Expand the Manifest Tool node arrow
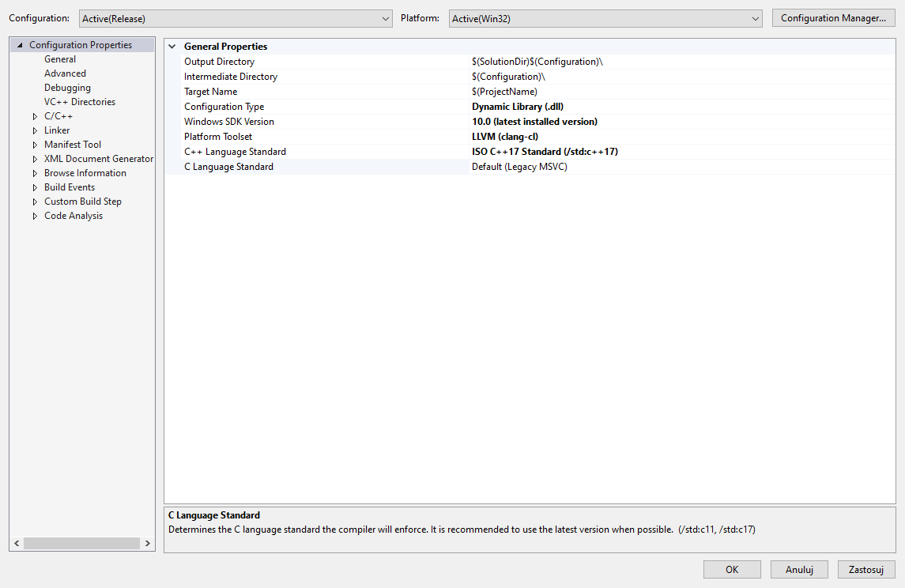This screenshot has width=905, height=588. pos(35,145)
